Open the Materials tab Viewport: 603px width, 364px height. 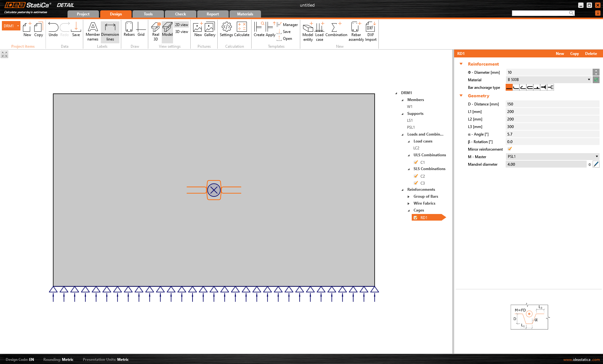click(245, 14)
